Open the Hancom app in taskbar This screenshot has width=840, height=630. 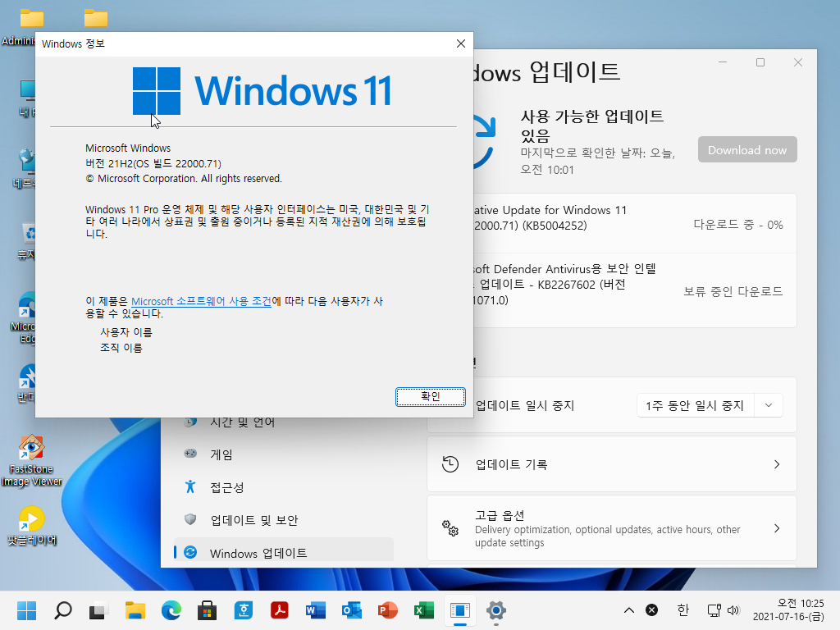[243, 610]
